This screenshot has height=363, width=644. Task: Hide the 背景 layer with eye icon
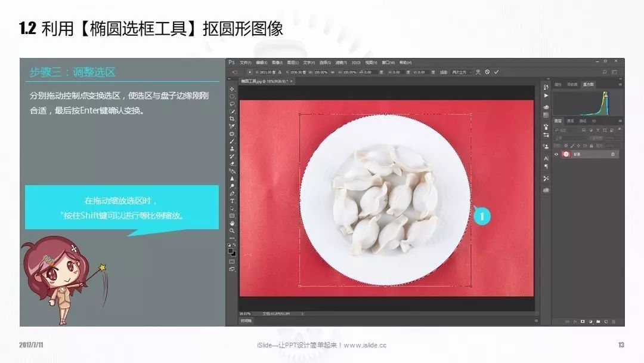[x=556, y=154]
